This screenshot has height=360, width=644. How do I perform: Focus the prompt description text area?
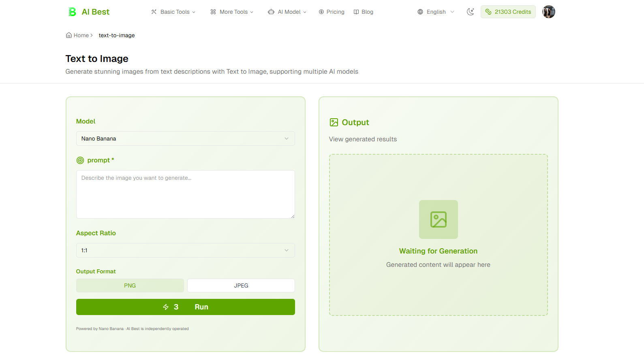point(185,194)
